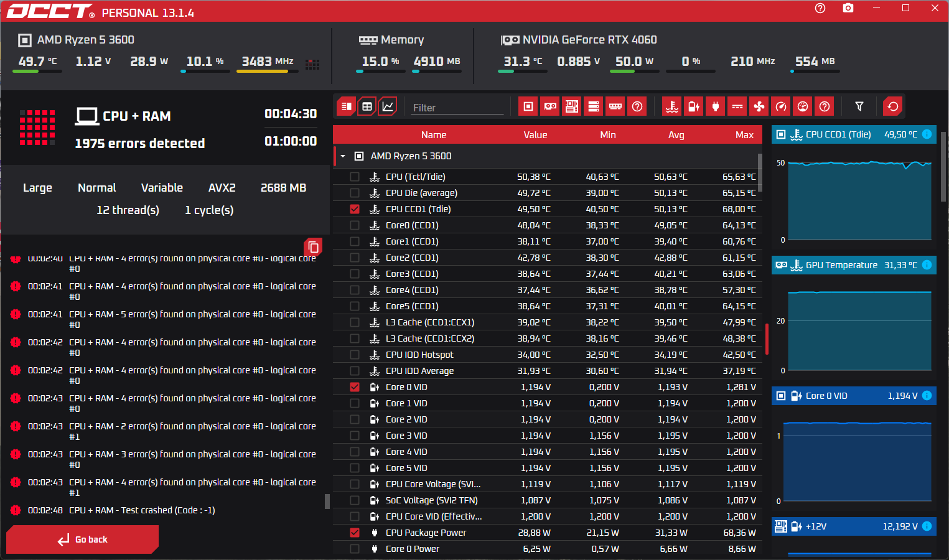The width and height of the screenshot is (949, 560).
Task: Open info for GPU Temperature graph
Action: tap(927, 265)
